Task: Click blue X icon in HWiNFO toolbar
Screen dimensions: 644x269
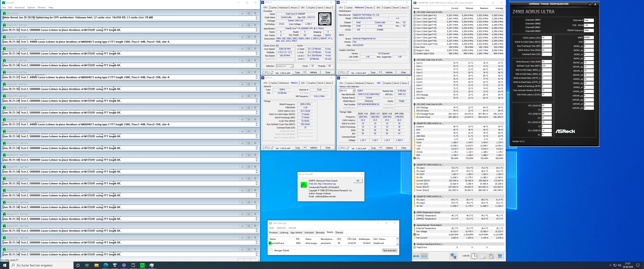Action: pyautogui.click(x=500, y=256)
